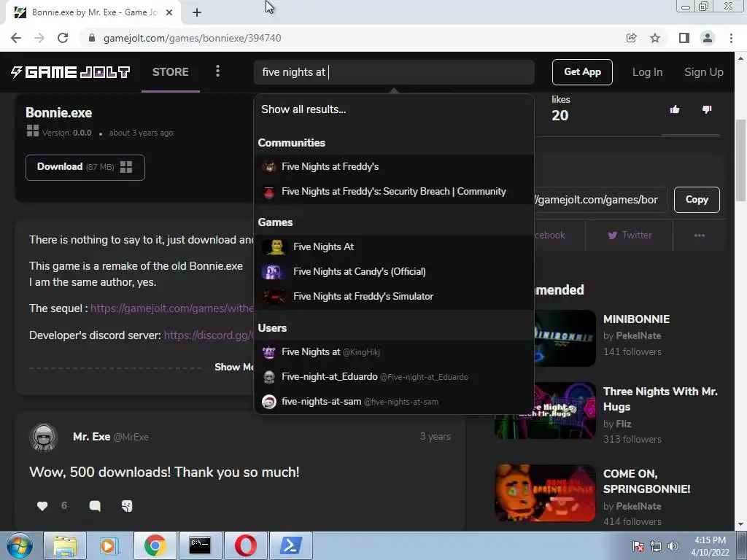Open more share options ellipsis
Image resolution: width=747 pixels, height=560 pixels.
pyautogui.click(x=700, y=236)
